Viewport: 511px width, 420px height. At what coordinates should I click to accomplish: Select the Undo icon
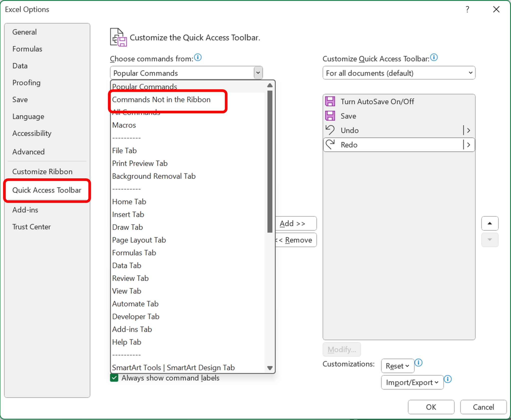[x=330, y=130]
